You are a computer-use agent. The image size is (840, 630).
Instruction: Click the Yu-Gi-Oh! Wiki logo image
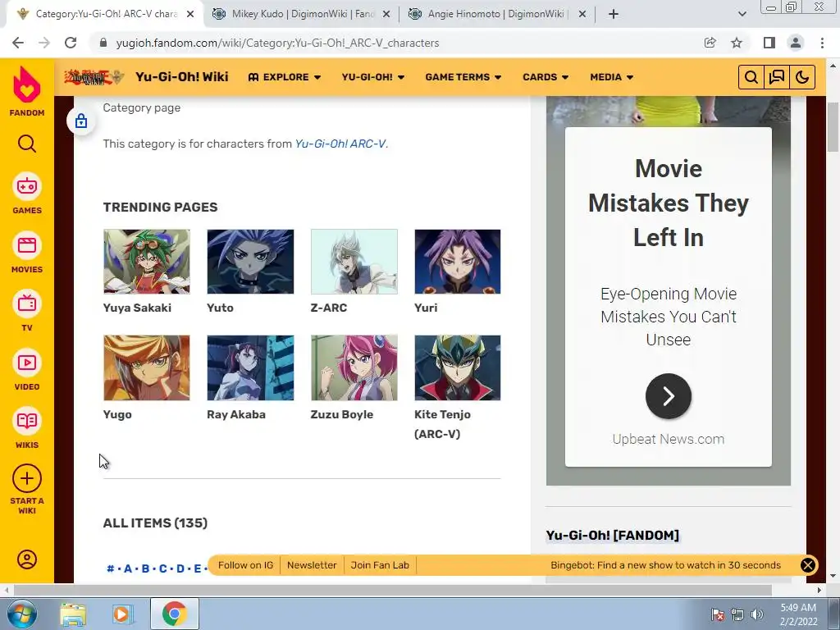point(94,78)
